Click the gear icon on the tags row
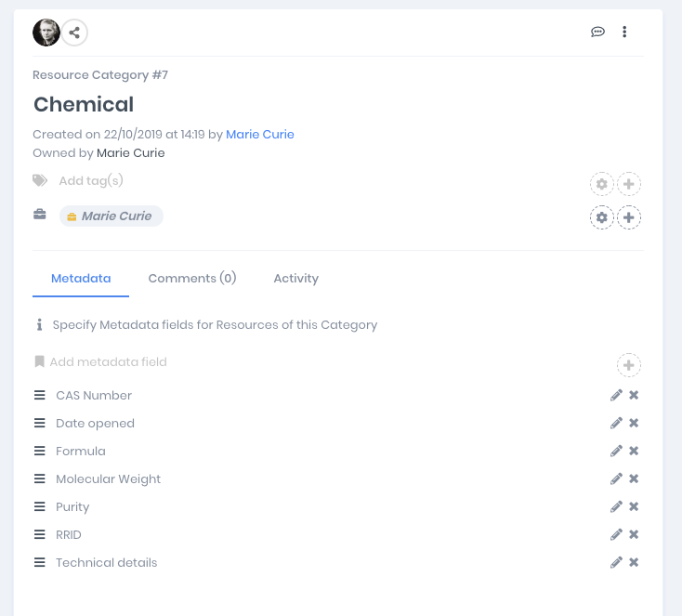The height and width of the screenshot is (616, 682). pyautogui.click(x=602, y=184)
